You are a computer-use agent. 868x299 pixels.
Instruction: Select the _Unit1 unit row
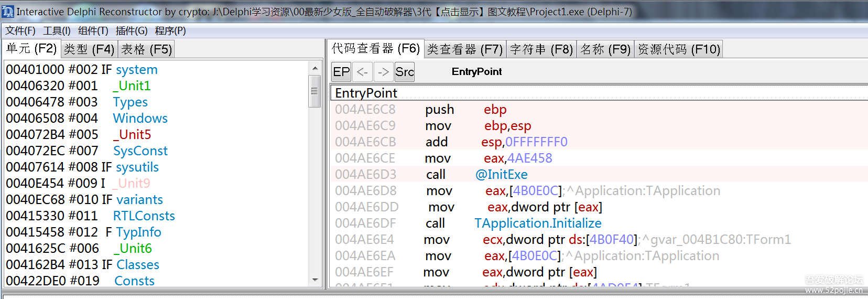pos(156,86)
